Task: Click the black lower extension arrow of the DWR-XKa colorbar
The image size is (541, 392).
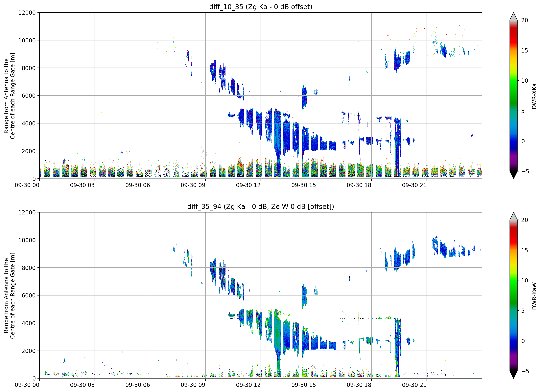Action: 513,175
